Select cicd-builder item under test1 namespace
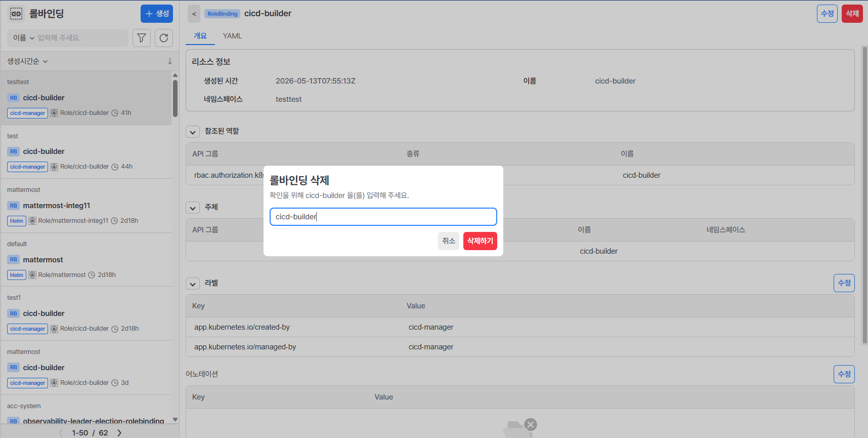The height and width of the screenshot is (438, 868). point(86,313)
